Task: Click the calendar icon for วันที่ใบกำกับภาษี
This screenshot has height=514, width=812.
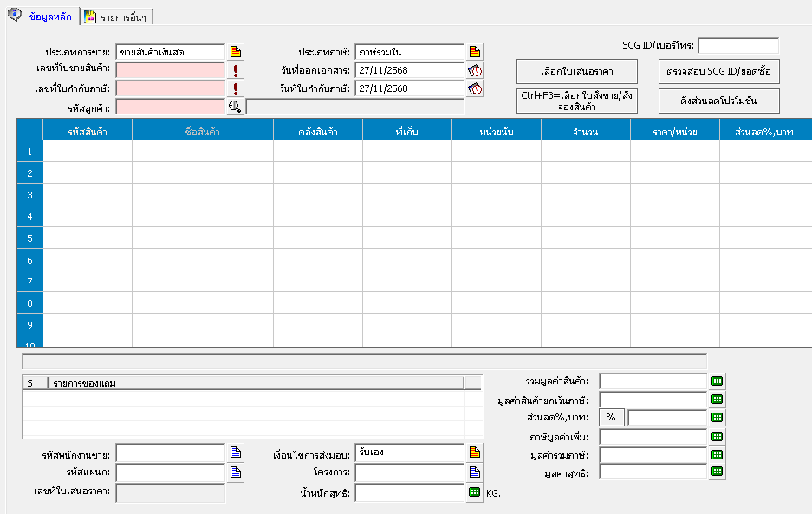Action: tap(474, 88)
